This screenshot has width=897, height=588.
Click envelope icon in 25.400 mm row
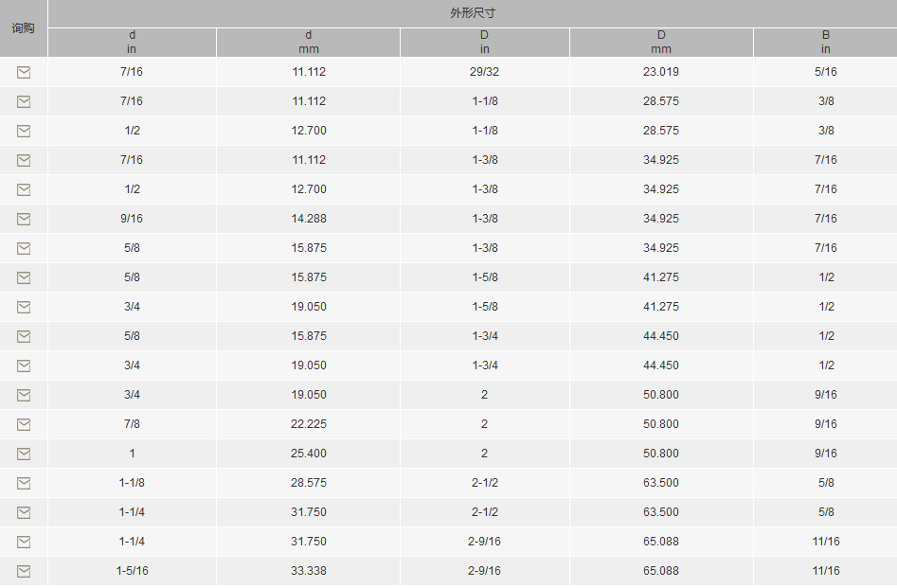pos(24,454)
